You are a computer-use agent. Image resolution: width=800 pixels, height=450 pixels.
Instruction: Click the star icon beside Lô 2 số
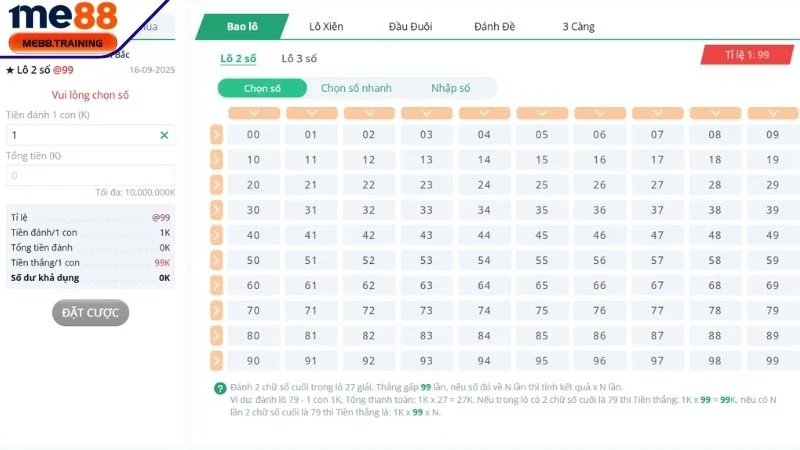(9, 70)
